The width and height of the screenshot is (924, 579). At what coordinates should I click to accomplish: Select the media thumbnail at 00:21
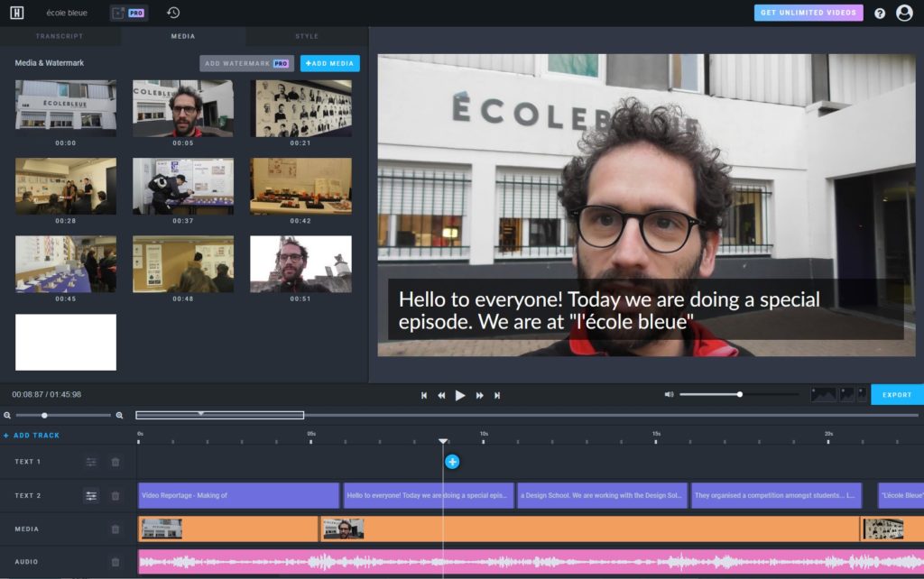click(300, 108)
